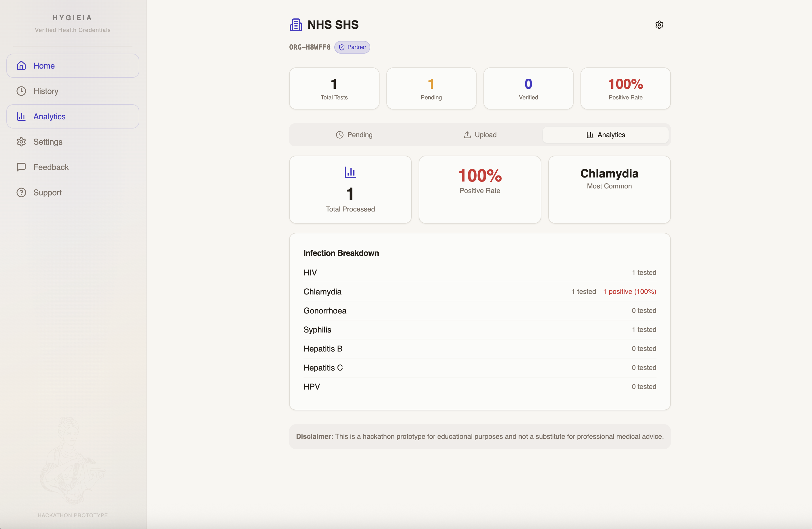Click the chart icon above Total Processed
Screen dimensions: 812x529
pyautogui.click(x=350, y=172)
